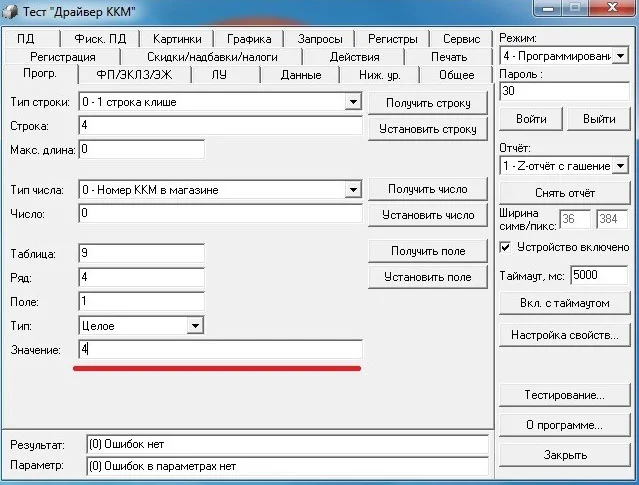This screenshot has height=485, width=639.
Task: Click the pixel width field showing 384
Action: 612,219
